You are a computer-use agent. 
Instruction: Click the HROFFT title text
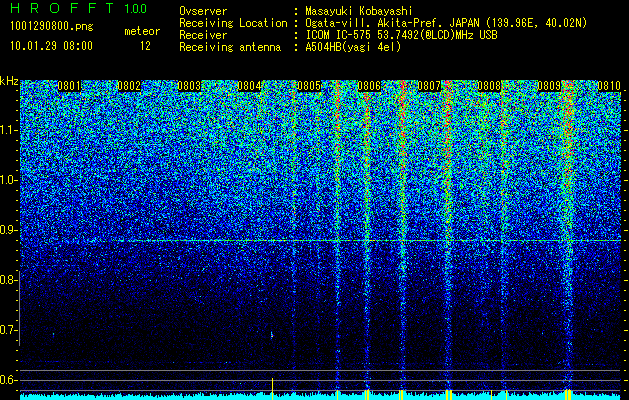[x=62, y=8]
